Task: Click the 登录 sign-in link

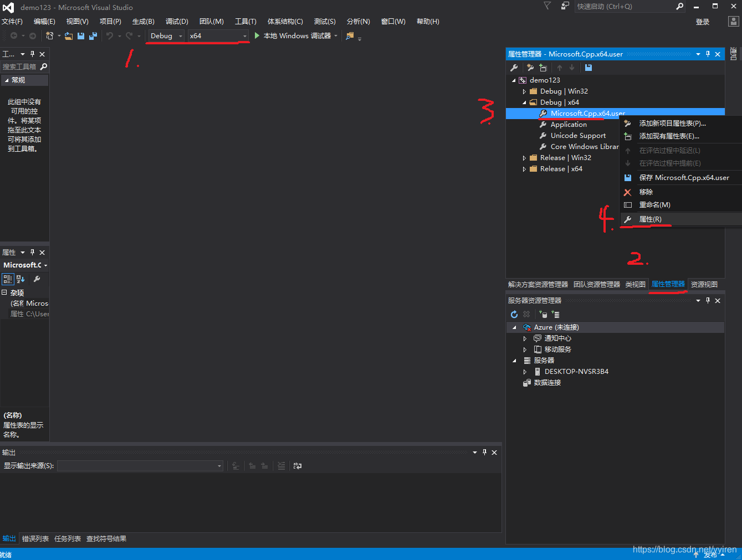Action: click(703, 22)
